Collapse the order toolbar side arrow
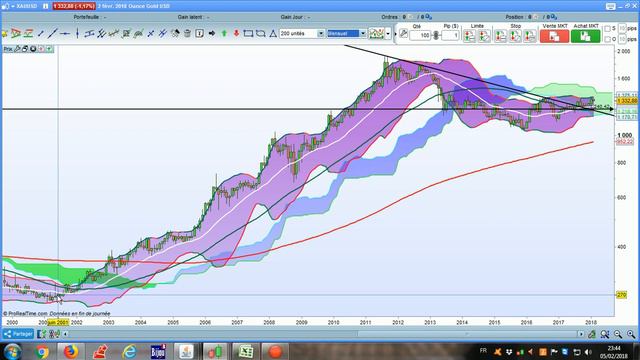Image resolution: width=640 pixels, height=360 pixels. 395,34
